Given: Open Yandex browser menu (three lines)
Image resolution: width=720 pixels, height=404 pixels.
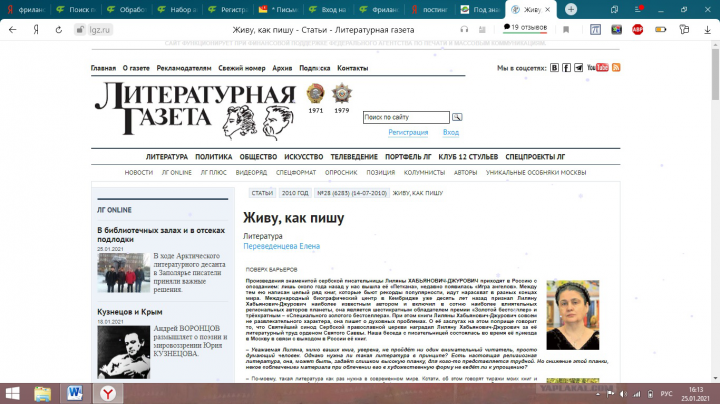Looking at the screenshot, I should coord(638,9).
